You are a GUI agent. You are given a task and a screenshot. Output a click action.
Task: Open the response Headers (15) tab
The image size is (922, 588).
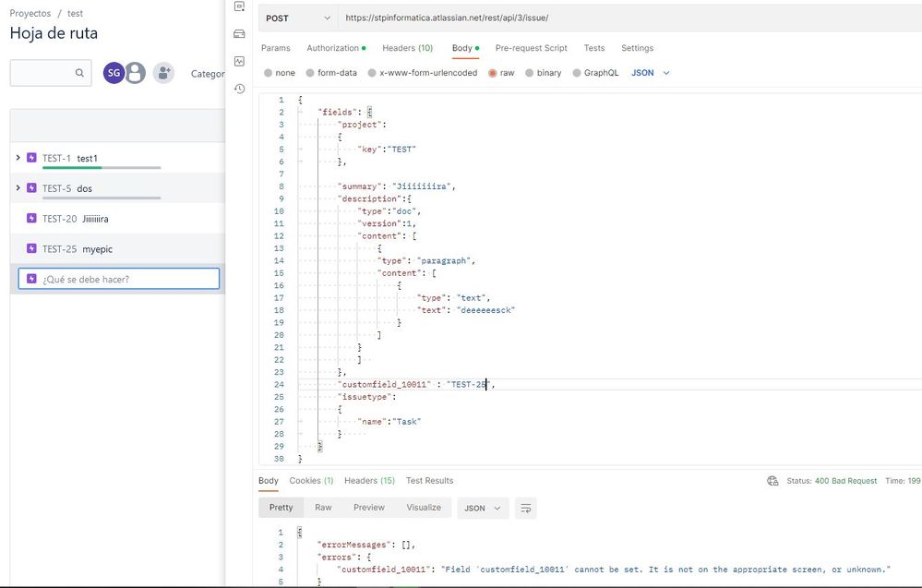pos(369,480)
